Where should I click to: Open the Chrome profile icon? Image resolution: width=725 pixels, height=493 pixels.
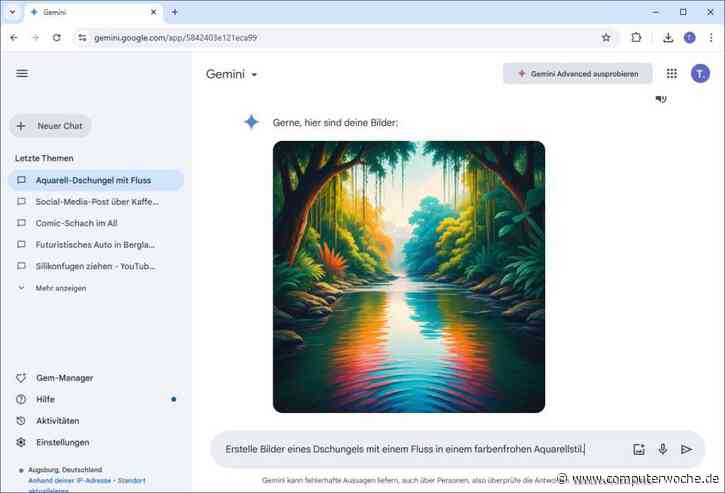coord(689,37)
